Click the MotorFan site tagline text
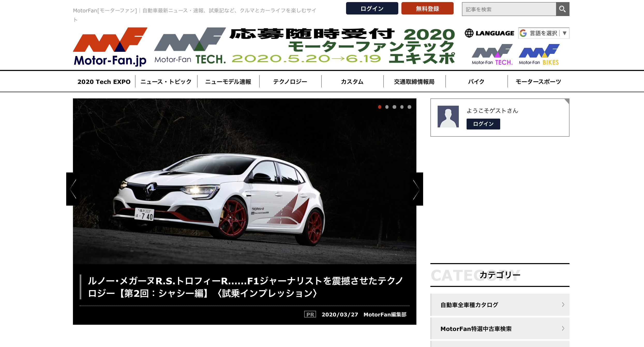Screen dimensions: 644x347 click(194, 15)
